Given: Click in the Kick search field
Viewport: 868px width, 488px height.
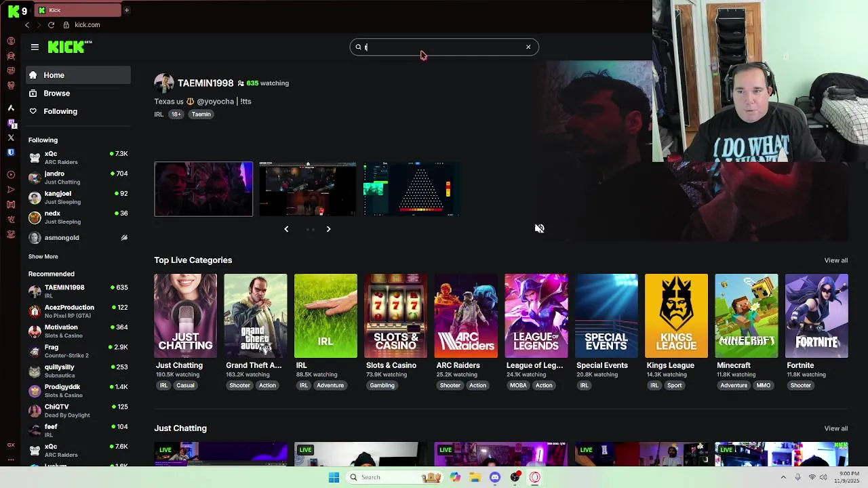Looking at the screenshot, I should coord(444,47).
